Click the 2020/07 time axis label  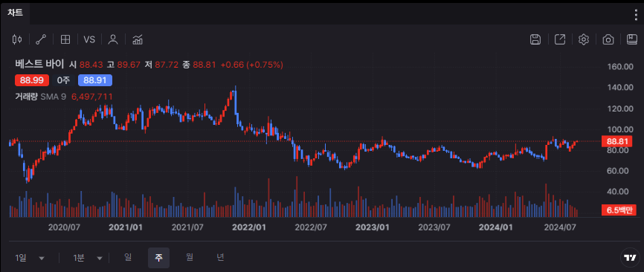pyautogui.click(x=64, y=227)
